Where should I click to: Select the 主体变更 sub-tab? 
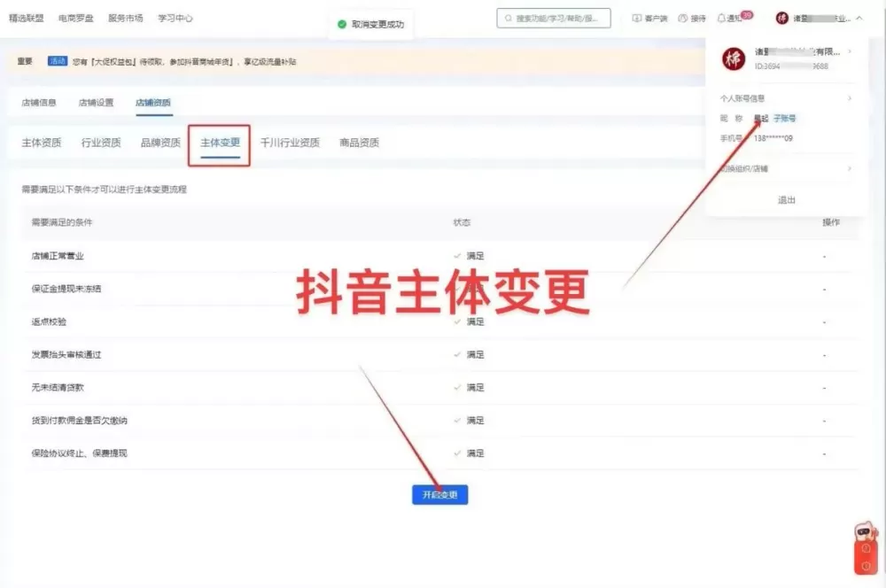(x=221, y=143)
